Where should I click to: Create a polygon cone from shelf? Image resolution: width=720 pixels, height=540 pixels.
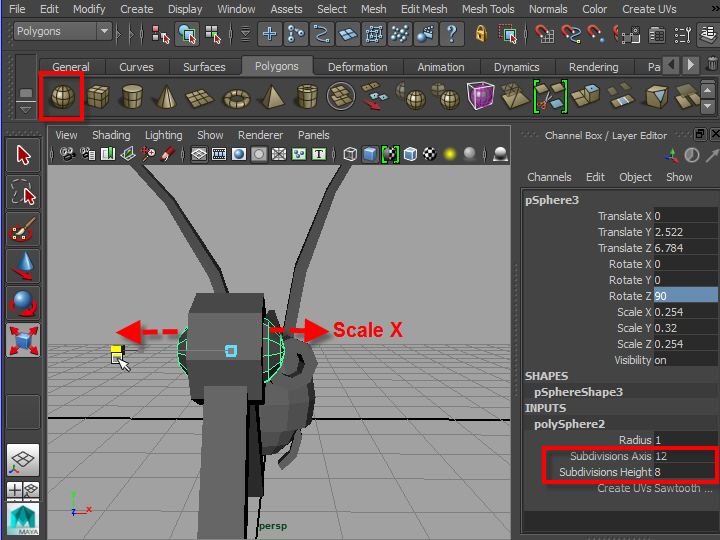(x=166, y=96)
